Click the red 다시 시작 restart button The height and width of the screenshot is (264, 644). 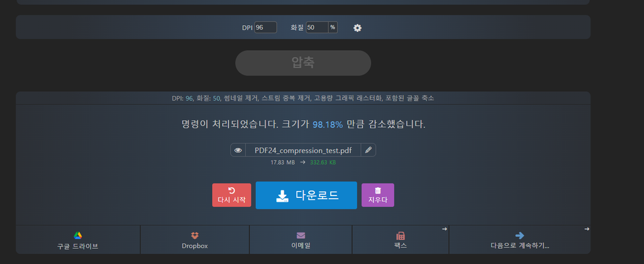231,195
